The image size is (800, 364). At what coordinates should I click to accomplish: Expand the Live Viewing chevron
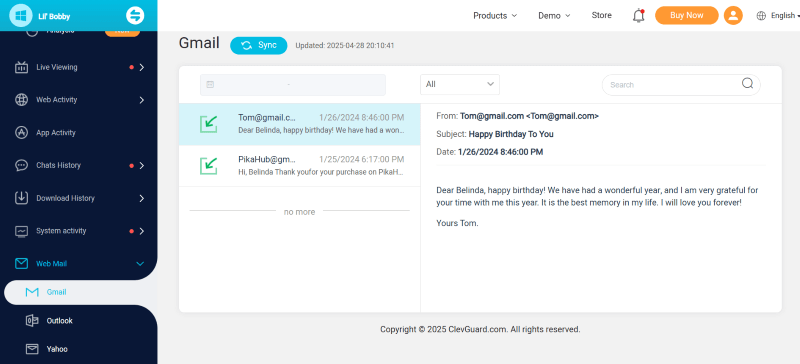pos(142,67)
